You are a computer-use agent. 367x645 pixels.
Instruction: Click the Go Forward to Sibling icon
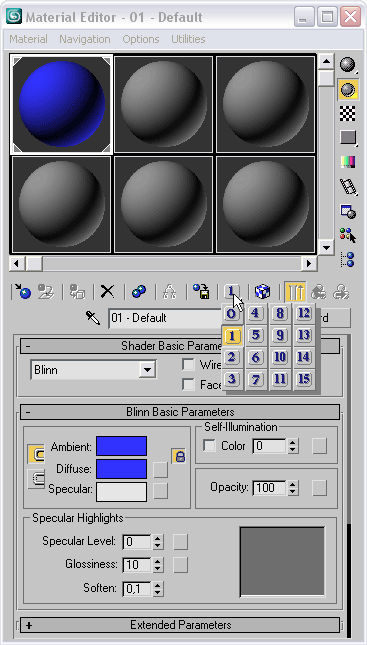click(x=341, y=292)
